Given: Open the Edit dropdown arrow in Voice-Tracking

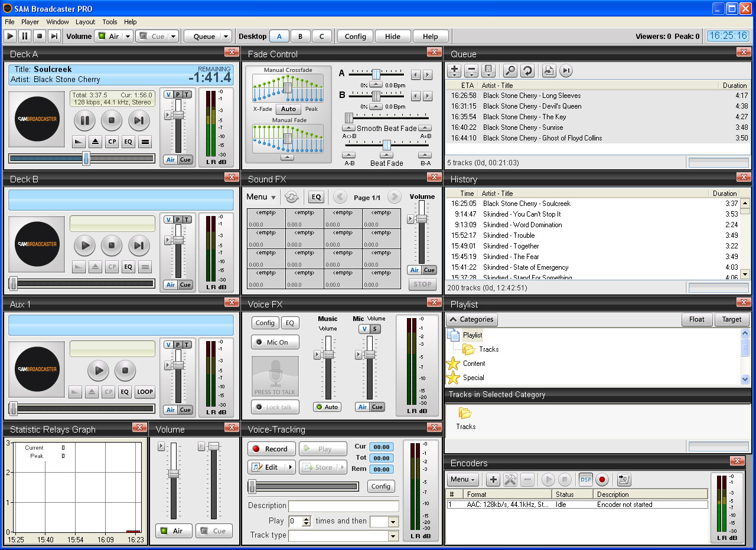Looking at the screenshot, I should [x=289, y=467].
